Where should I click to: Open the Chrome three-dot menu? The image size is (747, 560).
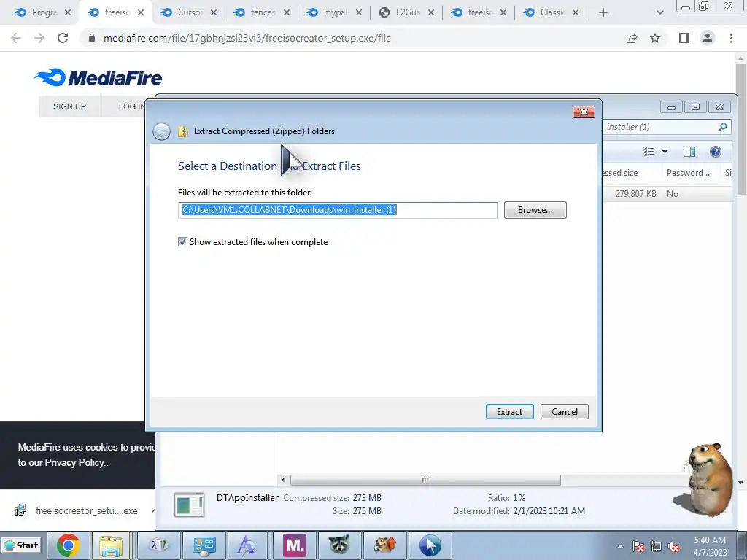pyautogui.click(x=731, y=38)
